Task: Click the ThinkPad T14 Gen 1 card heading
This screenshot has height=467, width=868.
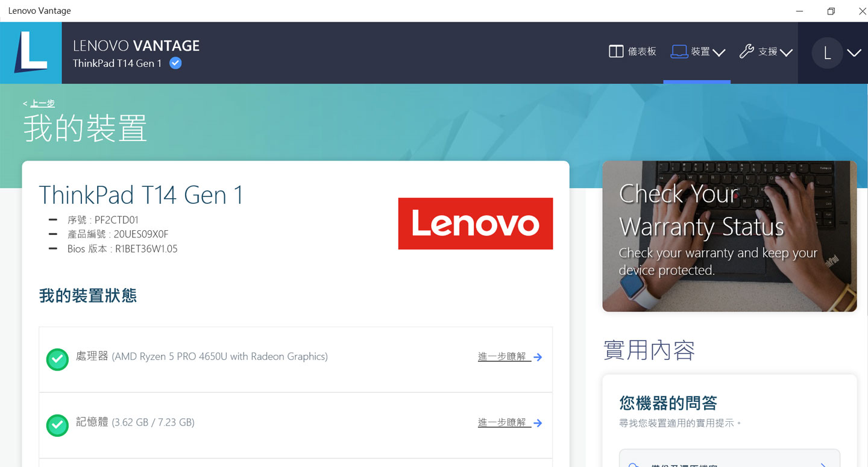Action: tap(142, 195)
